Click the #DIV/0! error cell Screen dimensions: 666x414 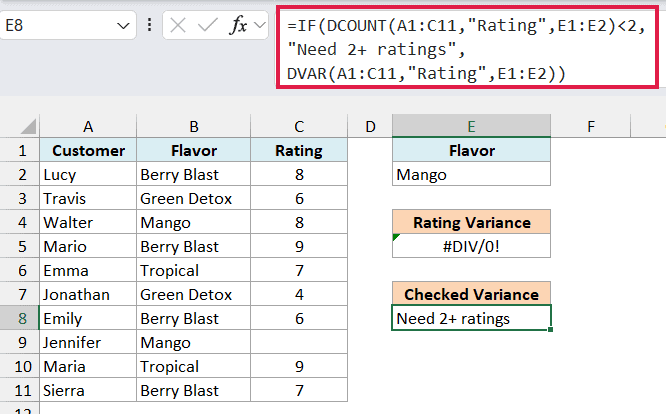click(471, 246)
